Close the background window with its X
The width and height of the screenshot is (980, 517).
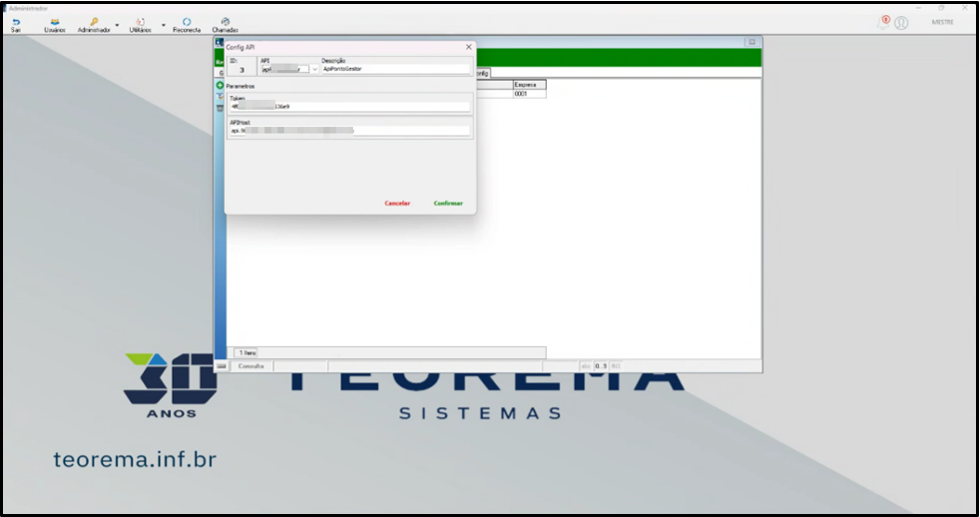(751, 42)
